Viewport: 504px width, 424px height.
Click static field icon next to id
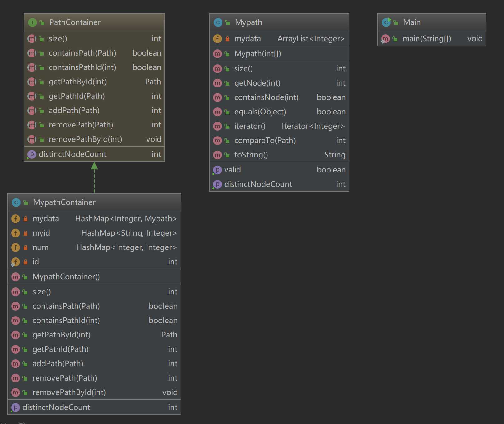pyautogui.click(x=15, y=262)
